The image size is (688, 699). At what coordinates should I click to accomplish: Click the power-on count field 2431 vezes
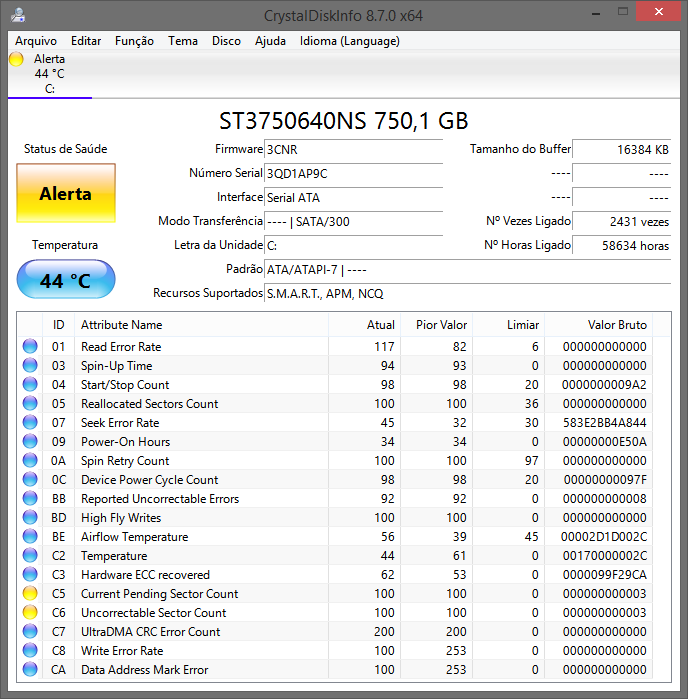[622, 222]
